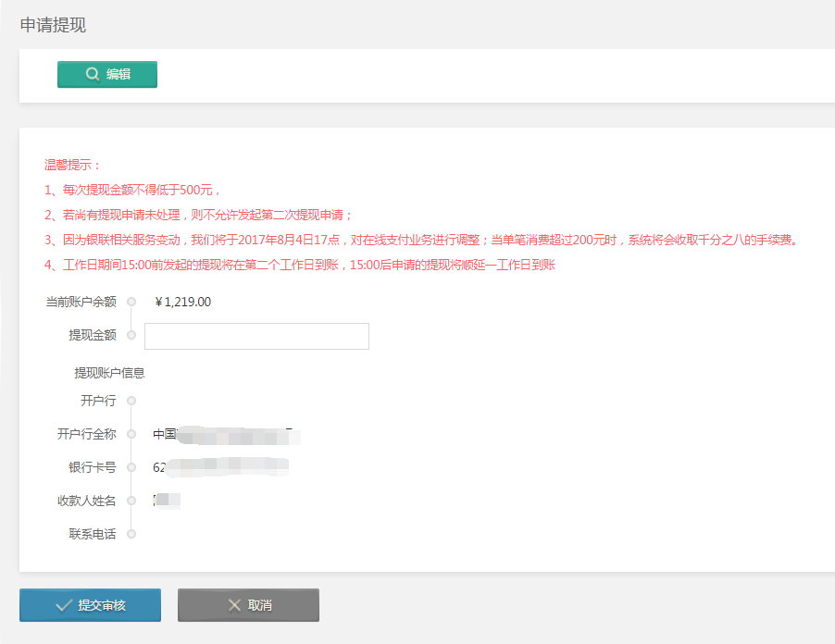
Task: Click the checkmark icon on 提交审核
Action: (x=64, y=605)
